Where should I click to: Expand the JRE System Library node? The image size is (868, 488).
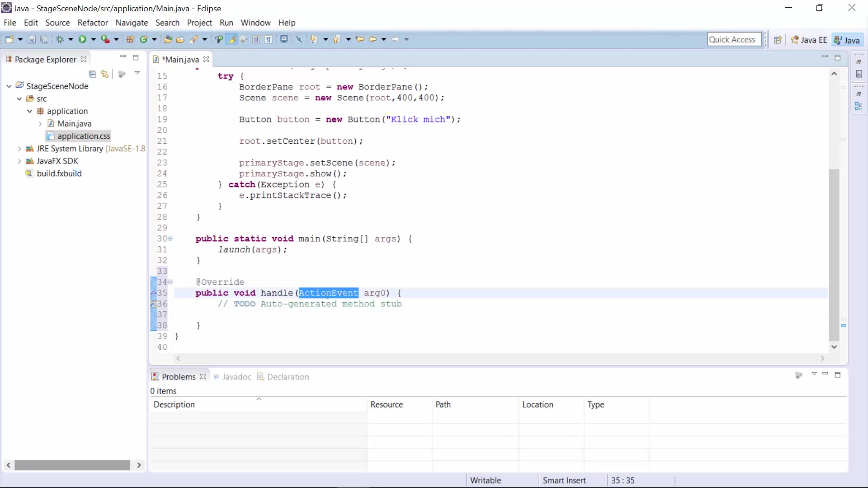pyautogui.click(x=19, y=149)
